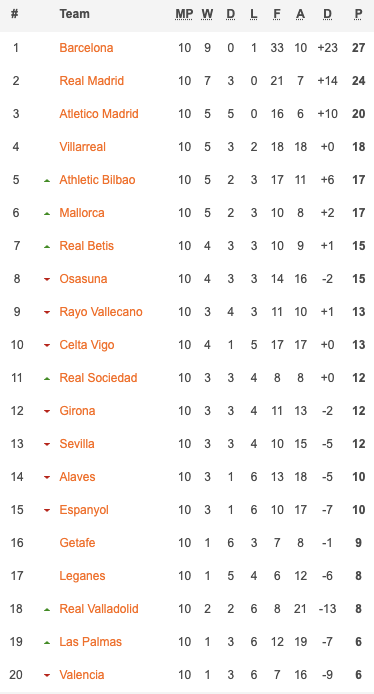374x694 pixels.
Task: Open the Barcelona team link
Action: point(86,47)
